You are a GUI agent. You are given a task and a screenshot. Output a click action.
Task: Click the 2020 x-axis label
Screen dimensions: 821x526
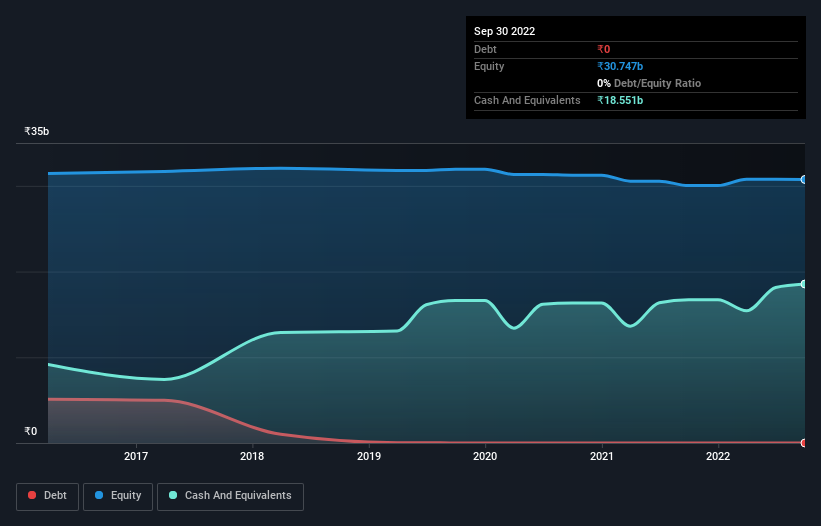485,456
